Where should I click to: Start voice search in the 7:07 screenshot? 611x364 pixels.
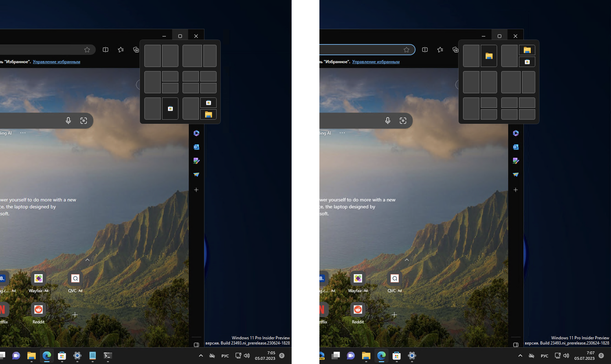pyautogui.click(x=388, y=121)
